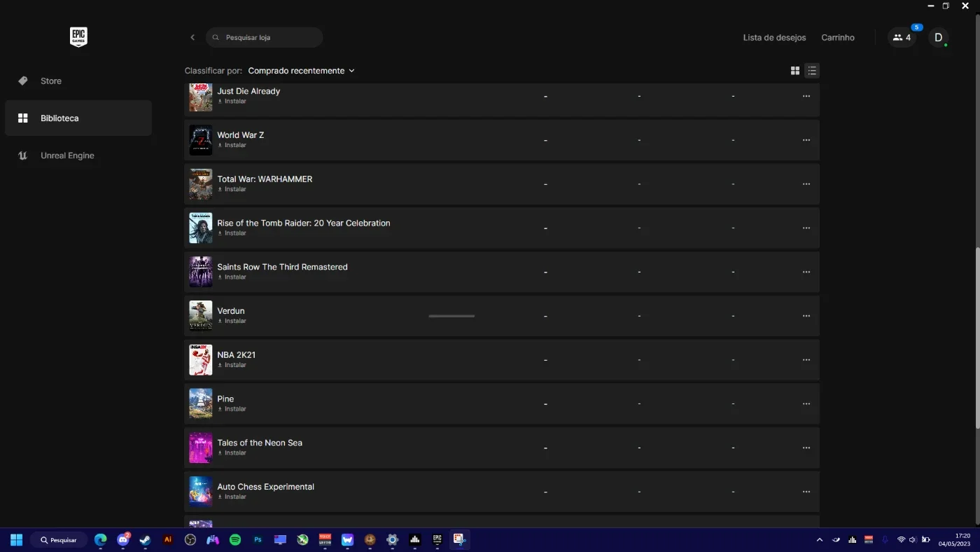This screenshot has height=552, width=980.
Task: Open Snipping Tool in taskbar
Action: (459, 540)
